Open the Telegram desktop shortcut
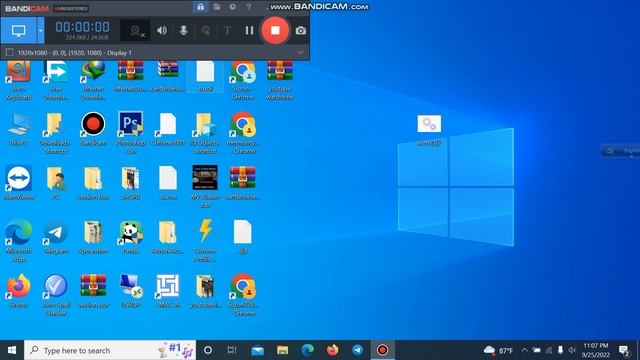The height and width of the screenshot is (360, 640). coord(56,238)
